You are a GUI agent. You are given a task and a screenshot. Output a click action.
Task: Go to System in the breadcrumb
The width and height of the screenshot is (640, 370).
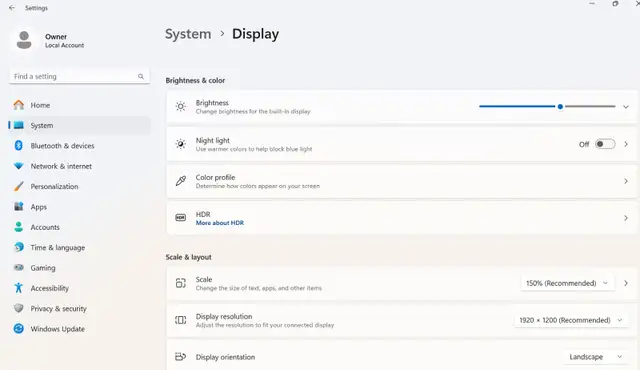click(188, 34)
